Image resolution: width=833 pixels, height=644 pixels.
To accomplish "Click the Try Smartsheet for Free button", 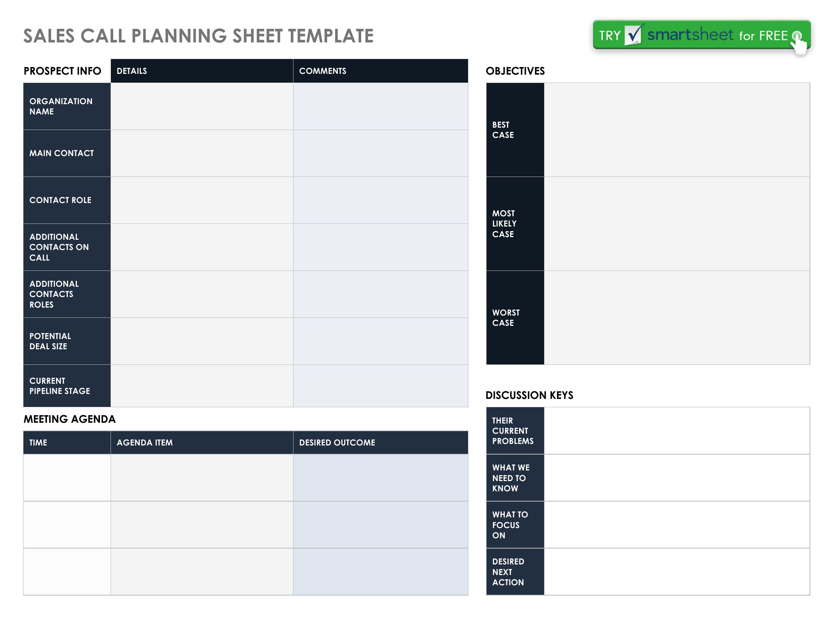I will point(702,35).
